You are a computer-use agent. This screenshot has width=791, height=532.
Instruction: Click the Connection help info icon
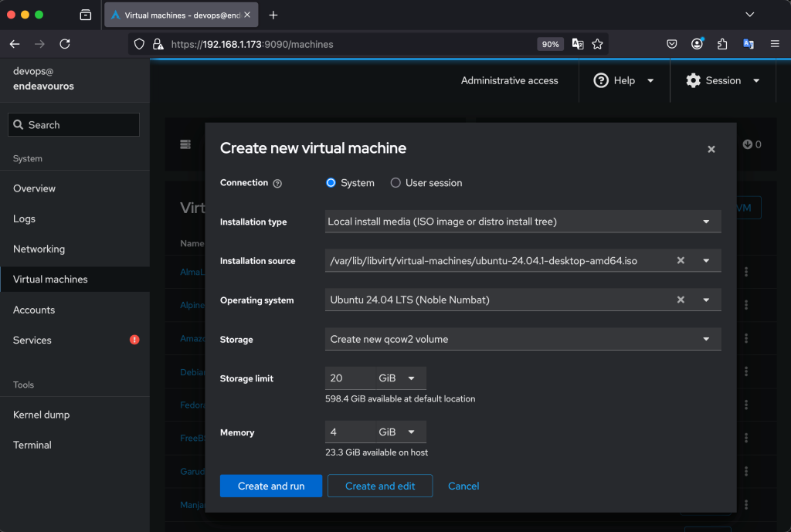pos(277,184)
